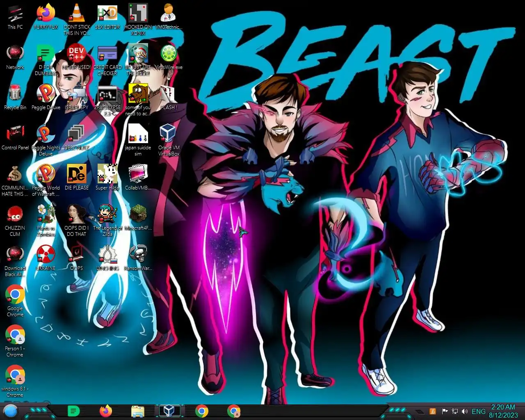Open the Recycle Bin
525x420 pixels.
15,97
